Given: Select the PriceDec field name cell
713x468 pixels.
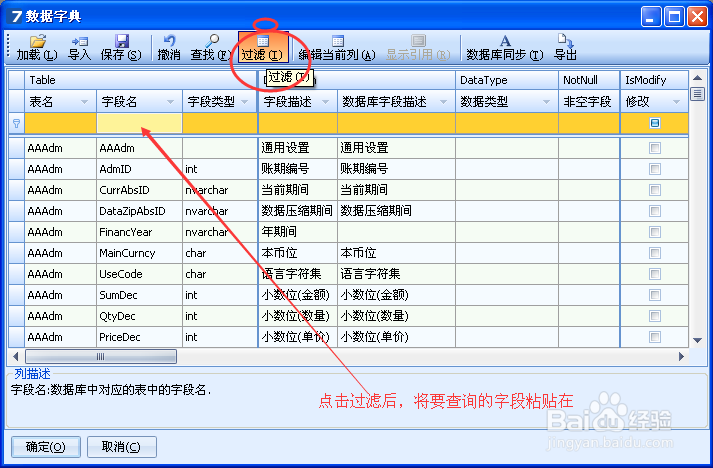Looking at the screenshot, I should point(140,337).
